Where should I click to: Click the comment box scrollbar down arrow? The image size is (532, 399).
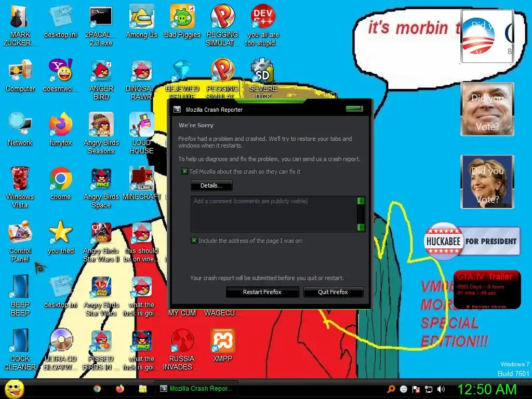(361, 227)
